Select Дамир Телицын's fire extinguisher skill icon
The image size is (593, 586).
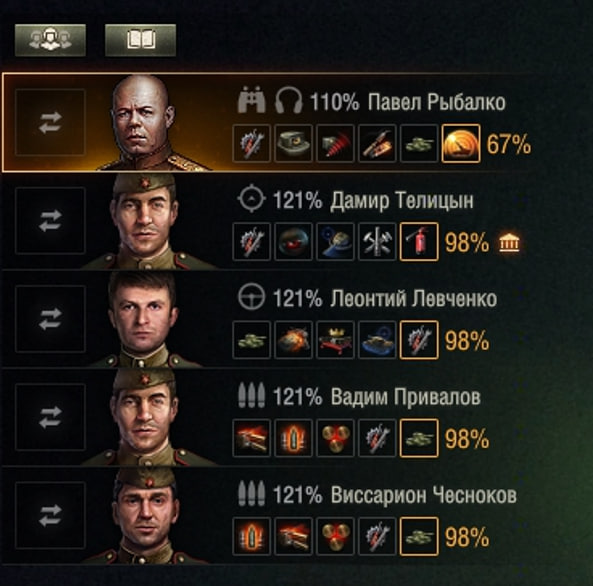tap(419, 241)
